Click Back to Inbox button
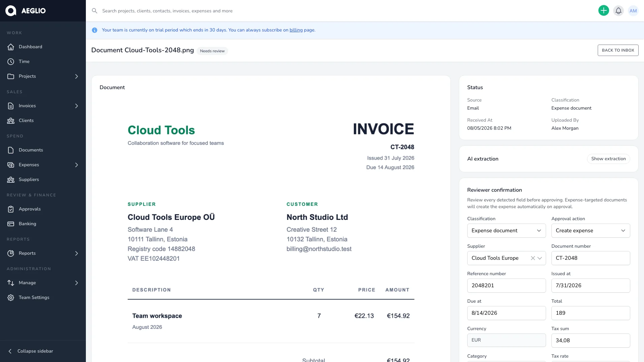This screenshot has width=644, height=362. click(618, 50)
